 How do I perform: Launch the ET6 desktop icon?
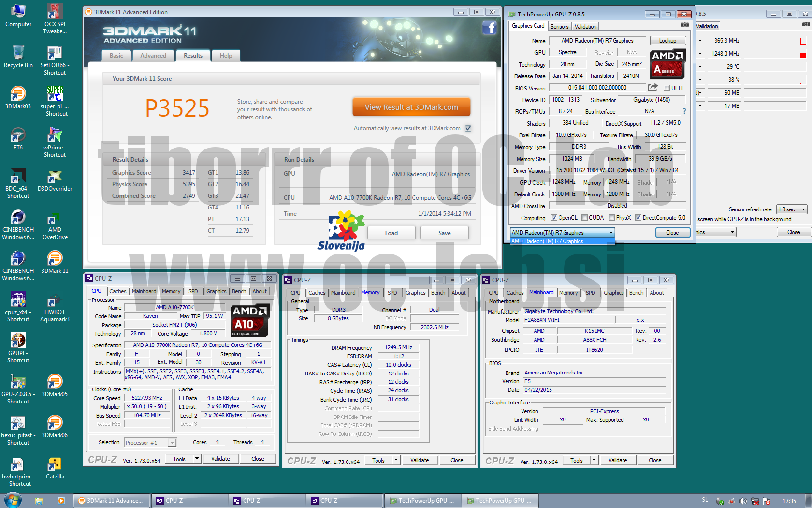(x=18, y=139)
